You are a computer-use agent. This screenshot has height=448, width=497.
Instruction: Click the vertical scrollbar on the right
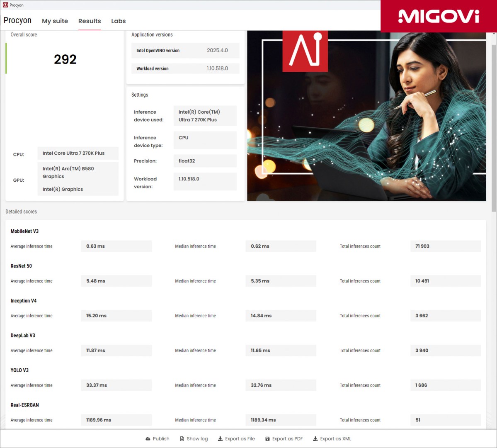493,124
